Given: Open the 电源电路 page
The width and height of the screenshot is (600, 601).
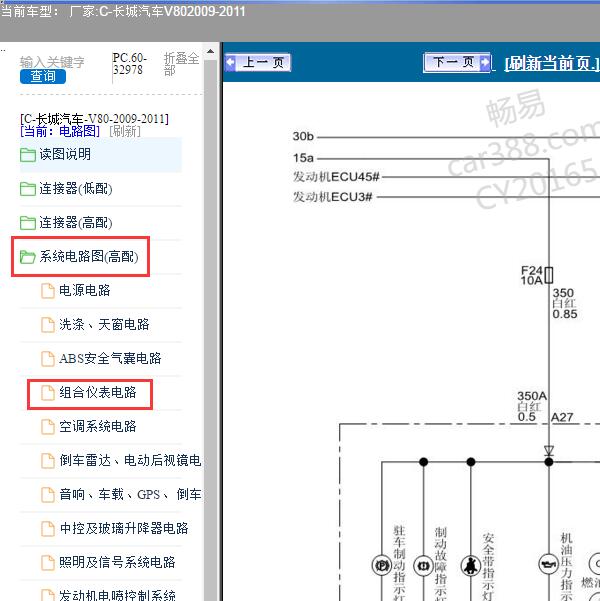Looking at the screenshot, I should [x=85, y=291].
